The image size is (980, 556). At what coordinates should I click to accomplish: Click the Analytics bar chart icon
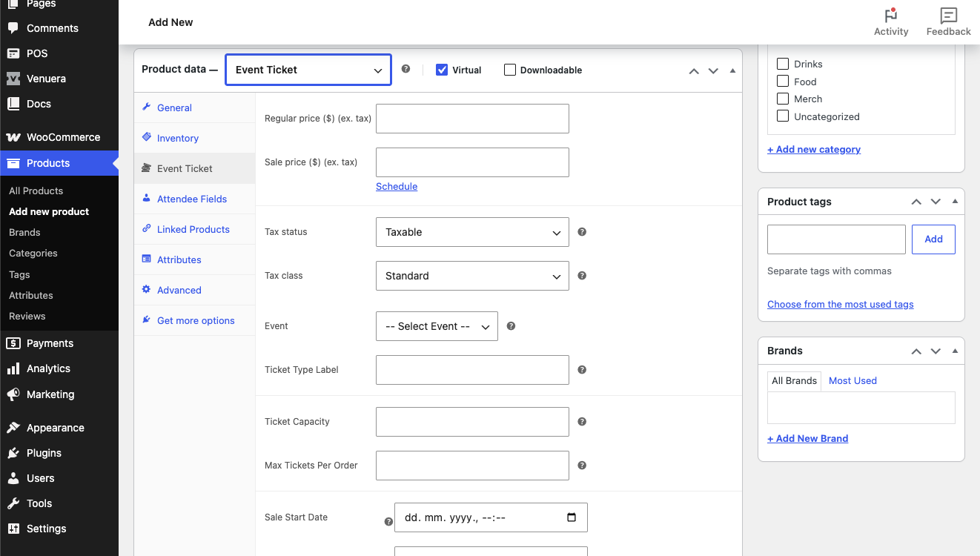(13, 368)
